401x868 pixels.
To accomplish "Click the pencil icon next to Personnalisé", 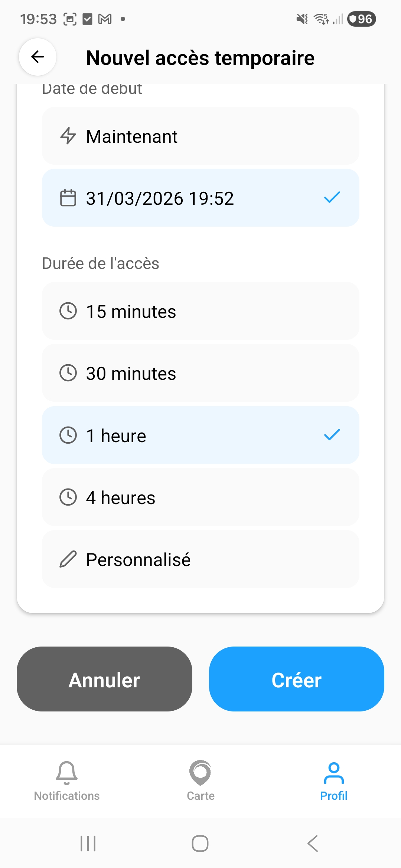I will tap(68, 559).
